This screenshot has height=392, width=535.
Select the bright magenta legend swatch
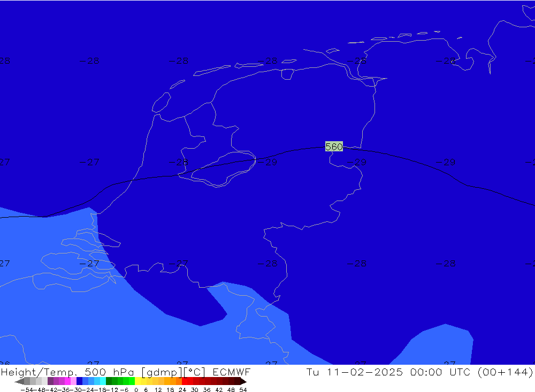[67, 381]
